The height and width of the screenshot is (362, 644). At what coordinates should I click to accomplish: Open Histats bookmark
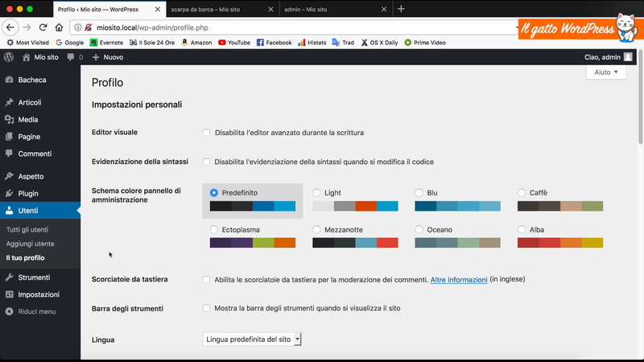[312, 43]
